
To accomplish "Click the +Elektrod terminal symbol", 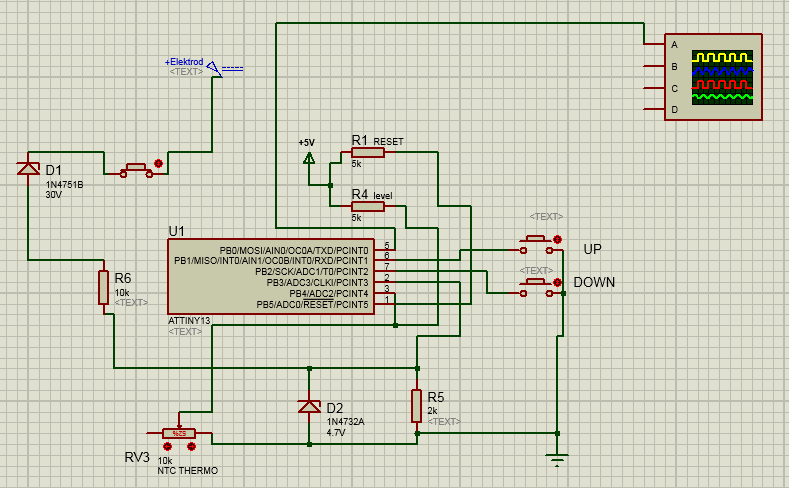I will click(213, 69).
